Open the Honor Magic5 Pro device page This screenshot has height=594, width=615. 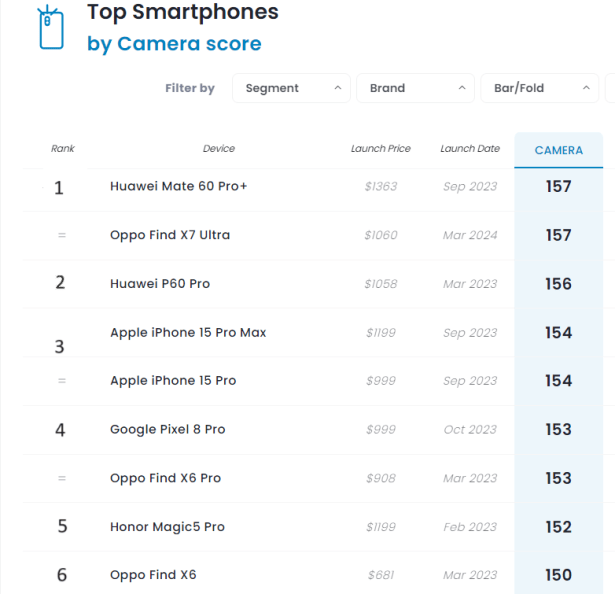(x=167, y=527)
